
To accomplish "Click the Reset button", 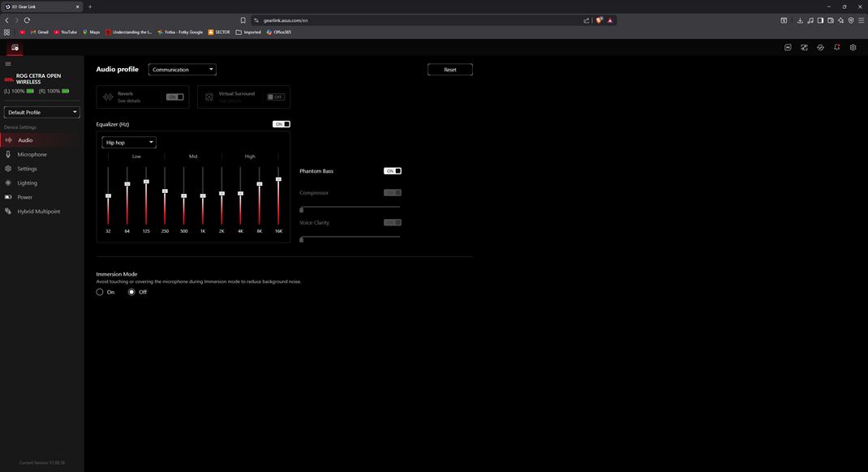I will (x=450, y=69).
